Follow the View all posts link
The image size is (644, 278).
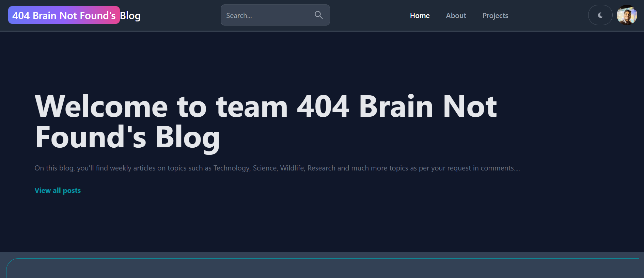[x=58, y=191]
